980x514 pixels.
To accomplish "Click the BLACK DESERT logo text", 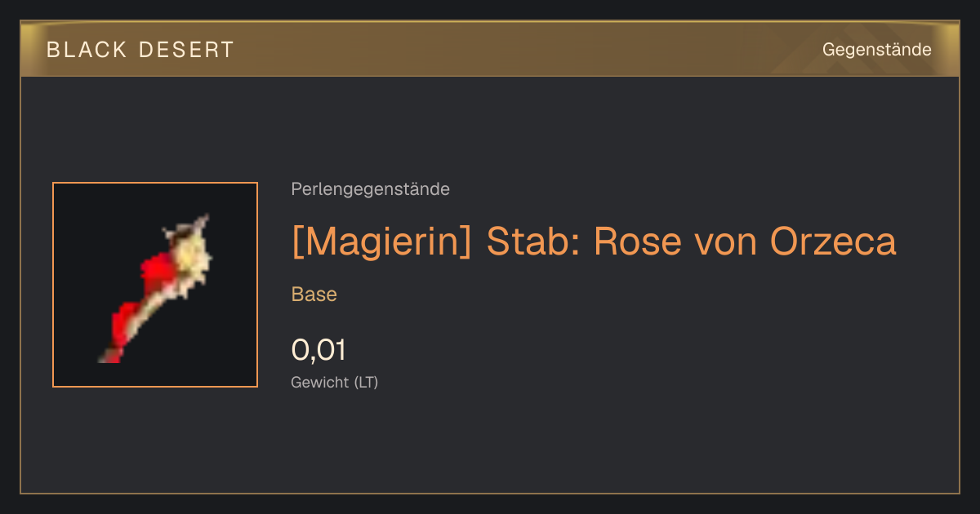I will (x=140, y=50).
